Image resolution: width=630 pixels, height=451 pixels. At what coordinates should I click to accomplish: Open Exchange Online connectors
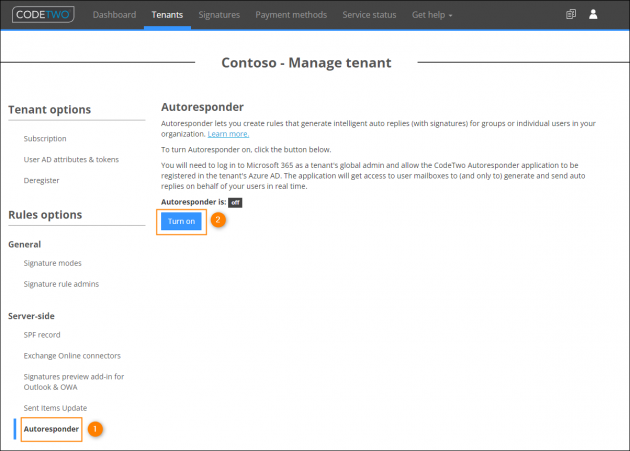pyautogui.click(x=72, y=356)
